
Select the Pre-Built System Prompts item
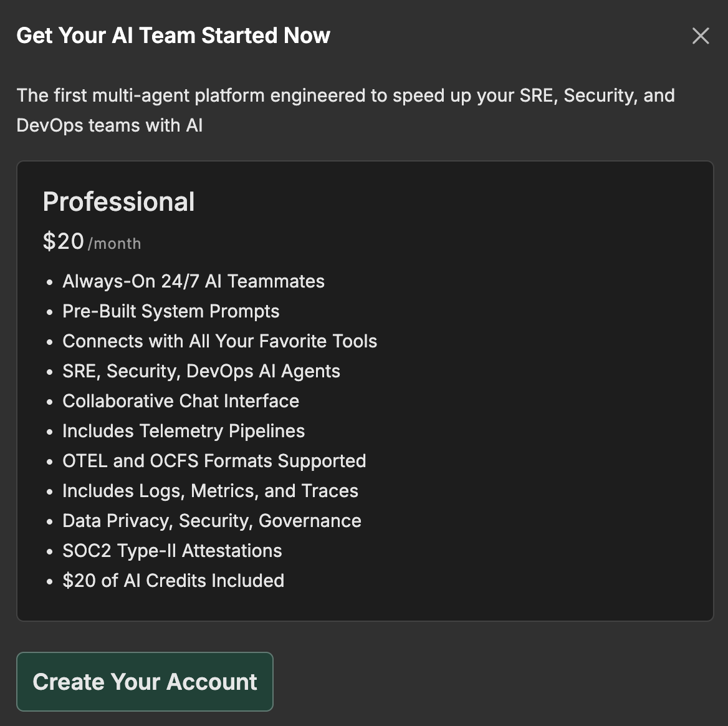[171, 311]
